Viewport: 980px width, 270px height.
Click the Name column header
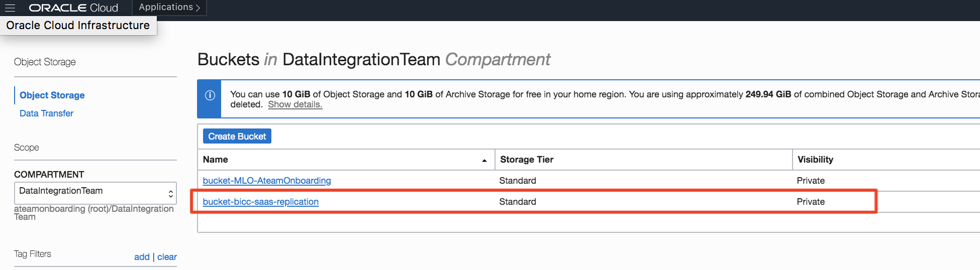click(x=216, y=160)
